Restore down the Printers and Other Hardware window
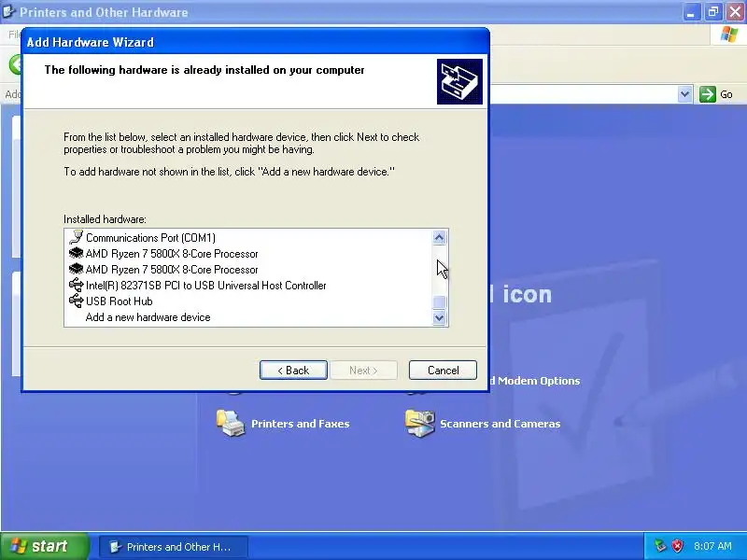This screenshot has width=747, height=560. tap(713, 11)
